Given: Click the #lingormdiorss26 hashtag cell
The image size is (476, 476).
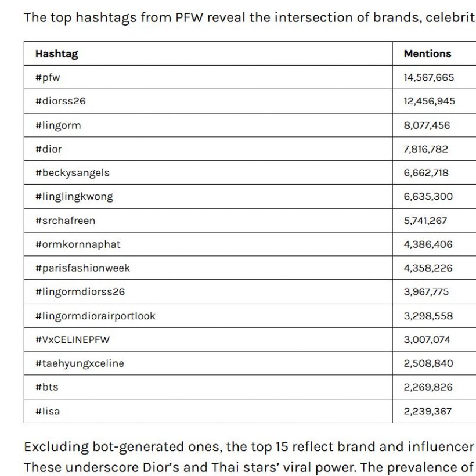Looking at the screenshot, I should [x=80, y=292].
